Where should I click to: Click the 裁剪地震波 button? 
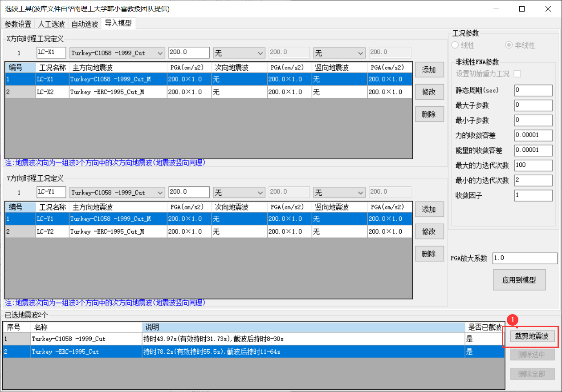531,336
